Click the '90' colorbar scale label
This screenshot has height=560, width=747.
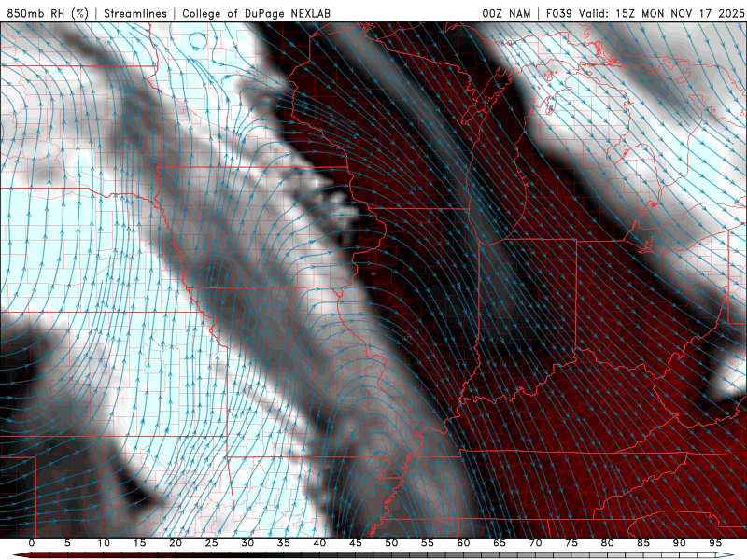pyautogui.click(x=679, y=543)
